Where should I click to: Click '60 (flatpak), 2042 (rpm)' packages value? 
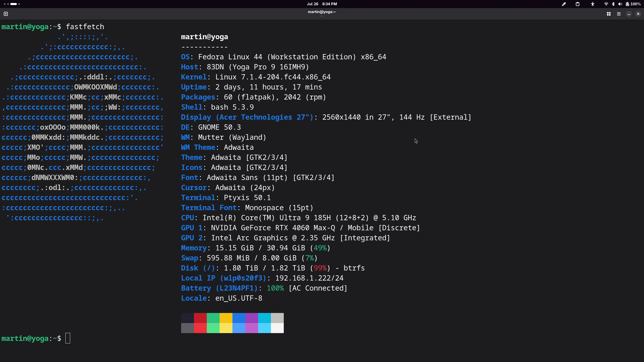(x=275, y=97)
